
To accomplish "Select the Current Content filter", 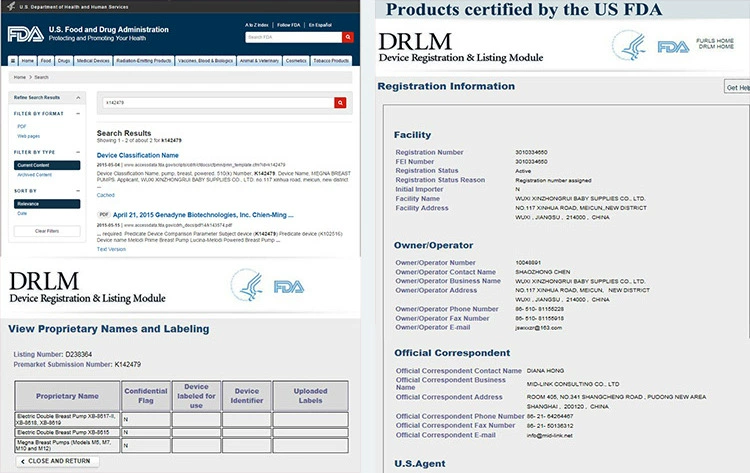I will coord(47,165).
